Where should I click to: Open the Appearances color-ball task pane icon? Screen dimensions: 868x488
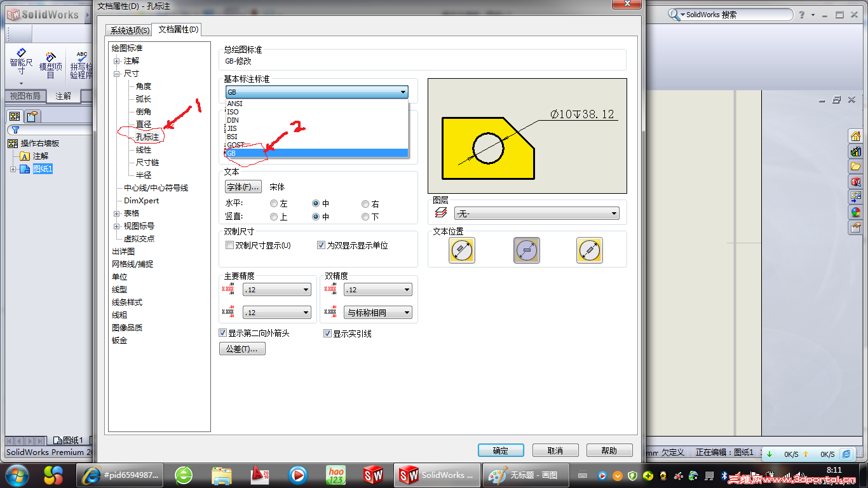855,212
